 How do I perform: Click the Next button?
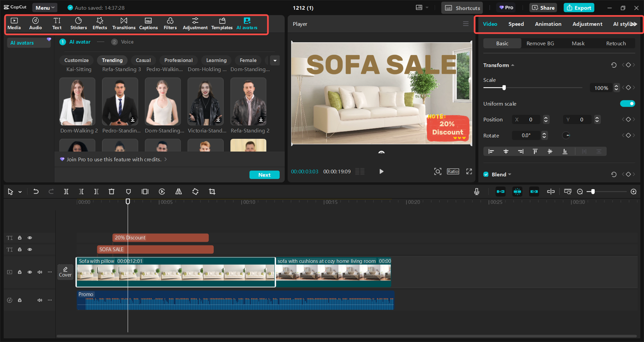coord(265,175)
